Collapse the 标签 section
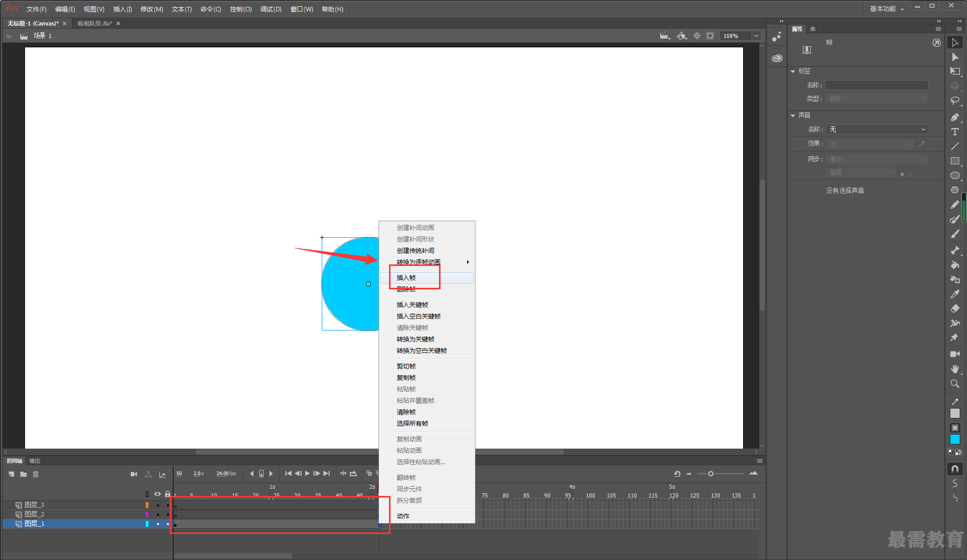 pyautogui.click(x=793, y=71)
